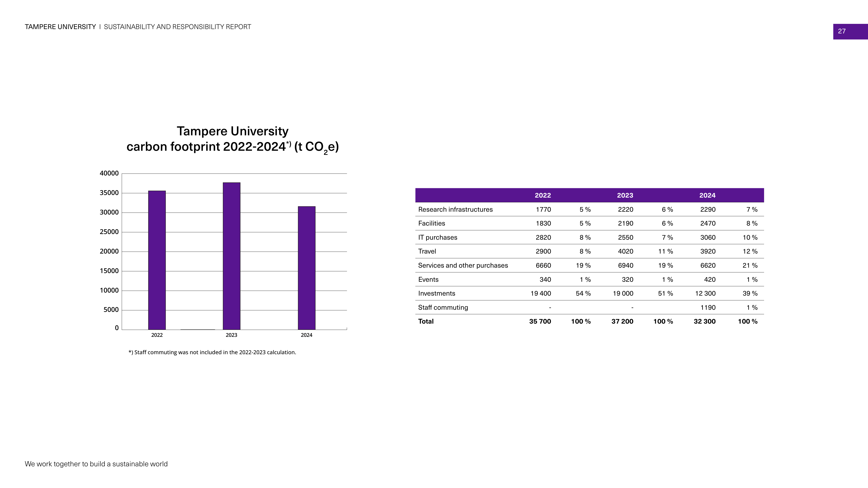Select the 'Staff commuting' row label

tap(443, 308)
